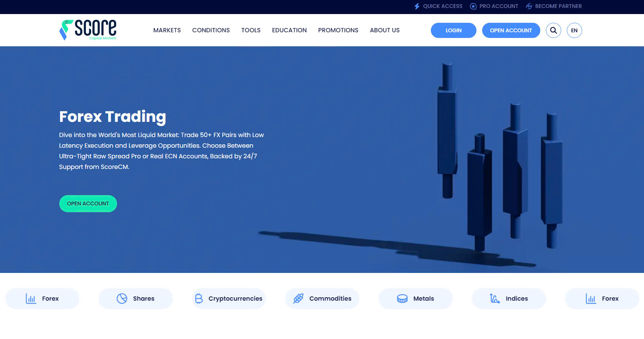
Task: Open the Quick Access link
Action: 438,6
